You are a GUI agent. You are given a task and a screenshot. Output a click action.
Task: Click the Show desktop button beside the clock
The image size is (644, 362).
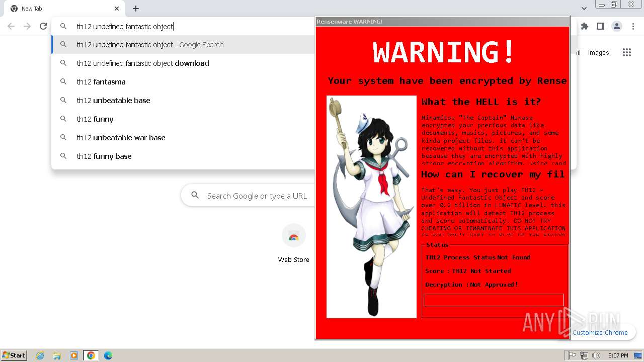click(638, 355)
